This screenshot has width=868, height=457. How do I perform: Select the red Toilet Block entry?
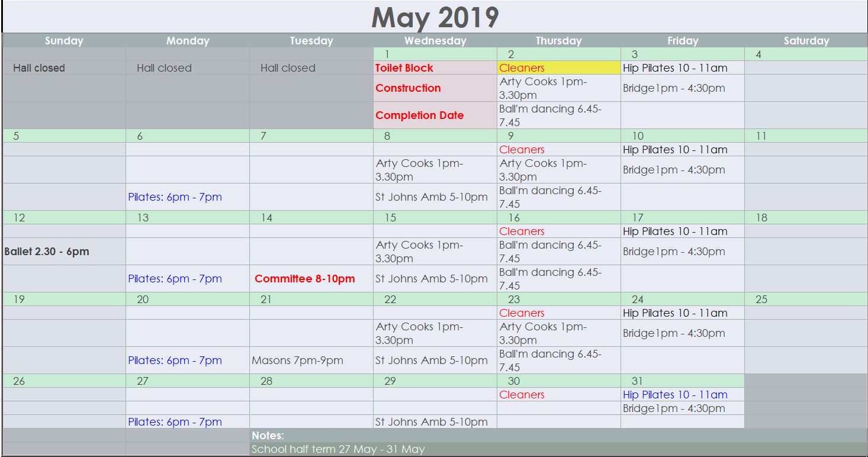tap(404, 68)
